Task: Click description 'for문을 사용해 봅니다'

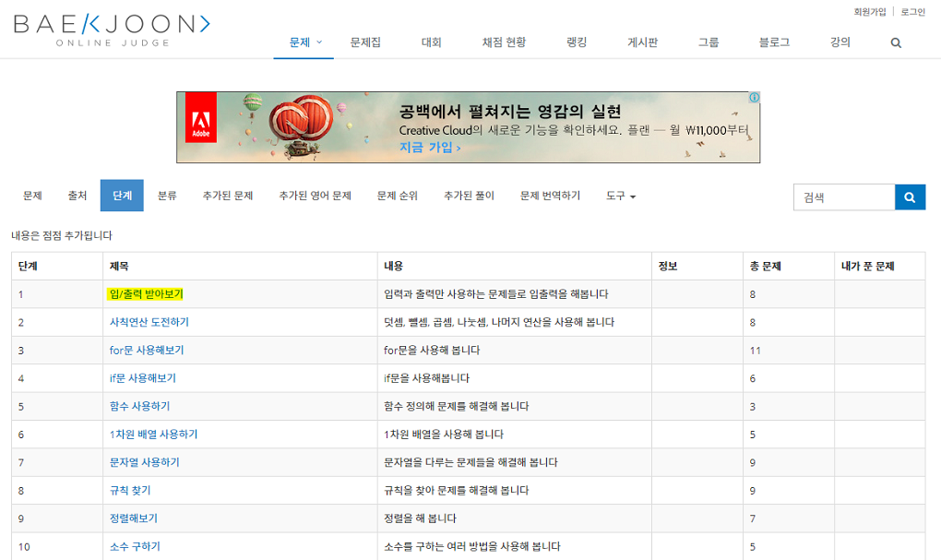Action: (432, 351)
